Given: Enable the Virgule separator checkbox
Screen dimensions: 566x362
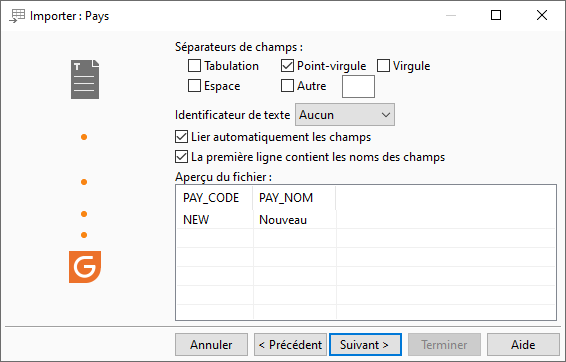Looking at the screenshot, I should pos(383,66).
